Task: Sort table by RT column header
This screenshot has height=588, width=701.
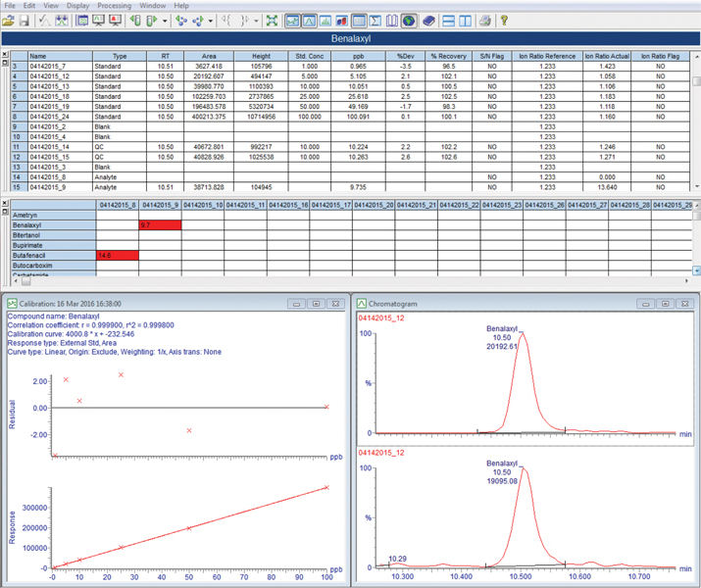Action: [164, 57]
